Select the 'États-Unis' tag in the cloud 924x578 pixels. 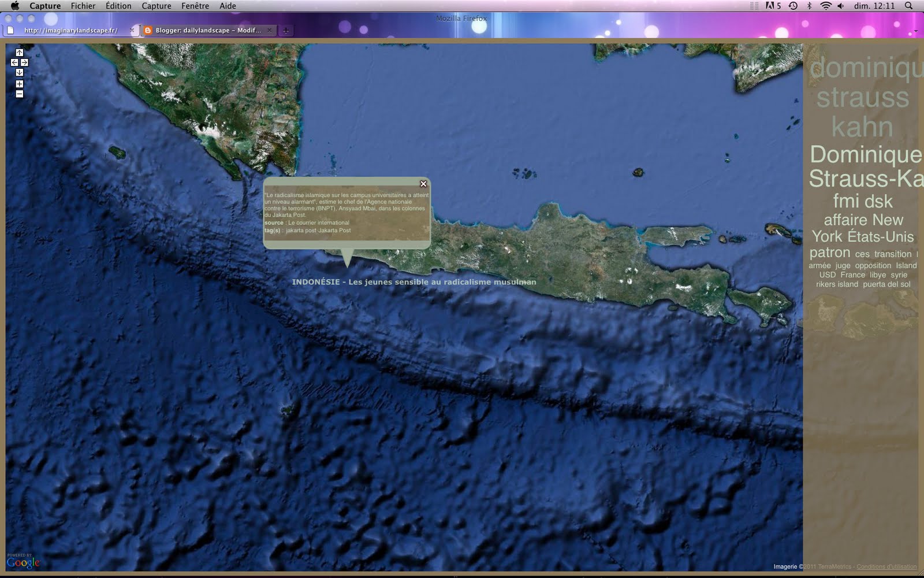(881, 236)
